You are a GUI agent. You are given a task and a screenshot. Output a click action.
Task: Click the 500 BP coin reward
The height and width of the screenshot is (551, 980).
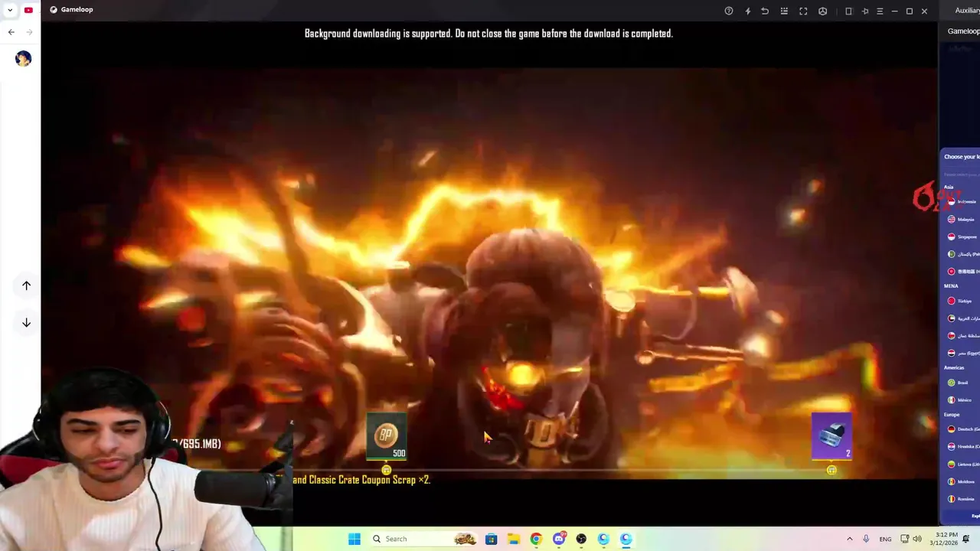click(x=387, y=437)
